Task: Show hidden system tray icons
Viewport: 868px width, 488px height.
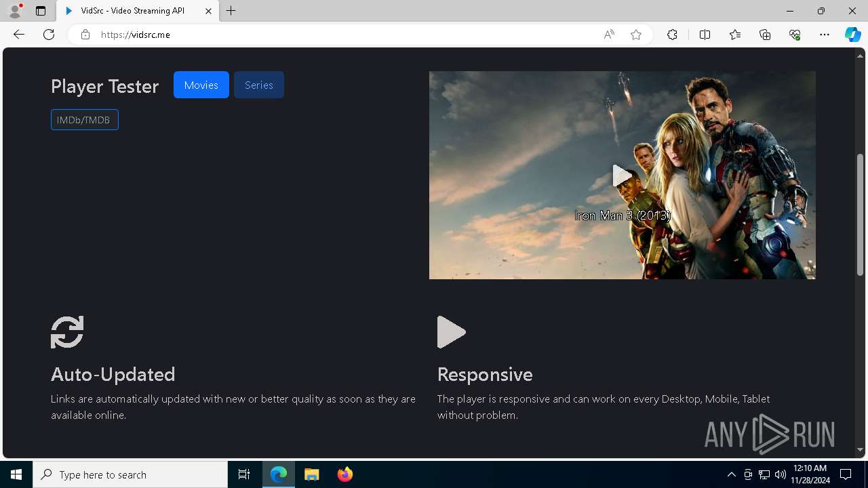Action: [x=731, y=474]
